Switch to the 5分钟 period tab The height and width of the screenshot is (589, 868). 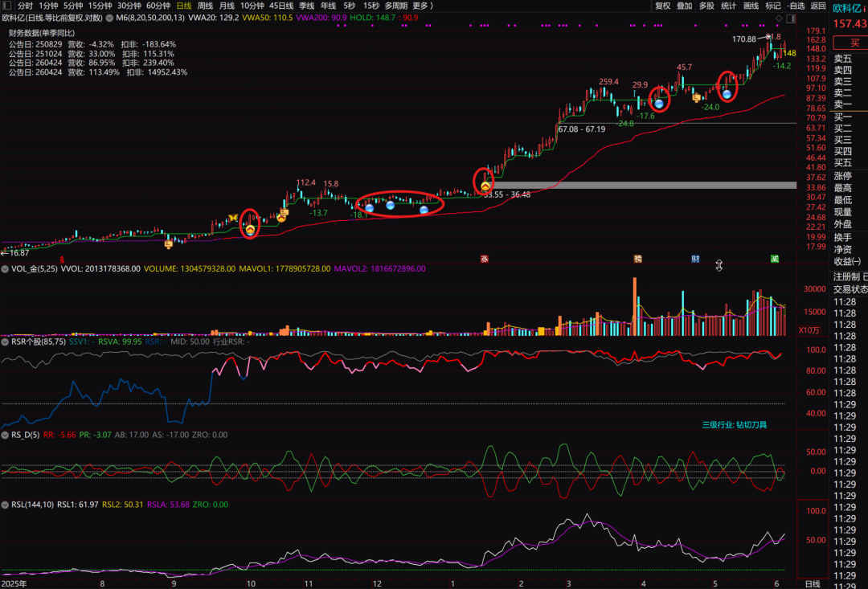(x=72, y=6)
